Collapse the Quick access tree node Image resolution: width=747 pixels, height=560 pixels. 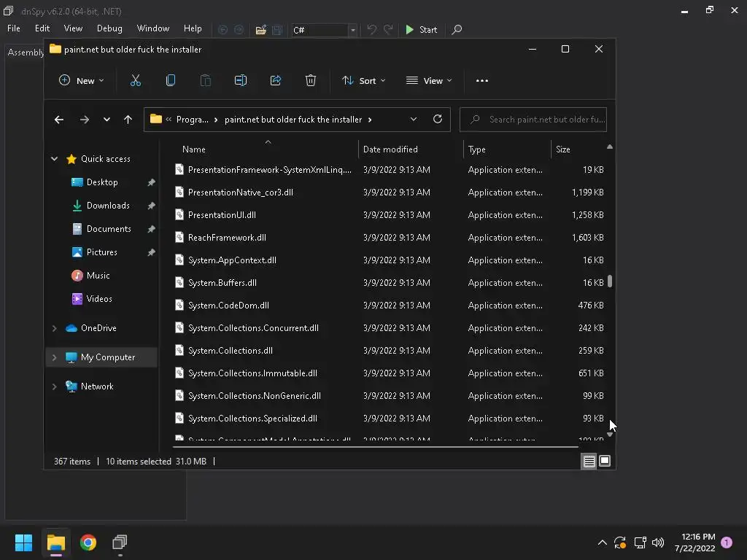pos(54,158)
